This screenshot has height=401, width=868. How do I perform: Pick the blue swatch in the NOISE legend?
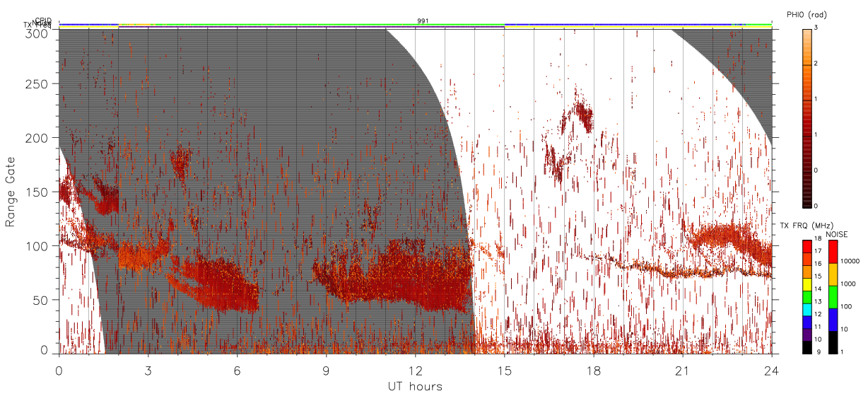pyautogui.click(x=832, y=320)
